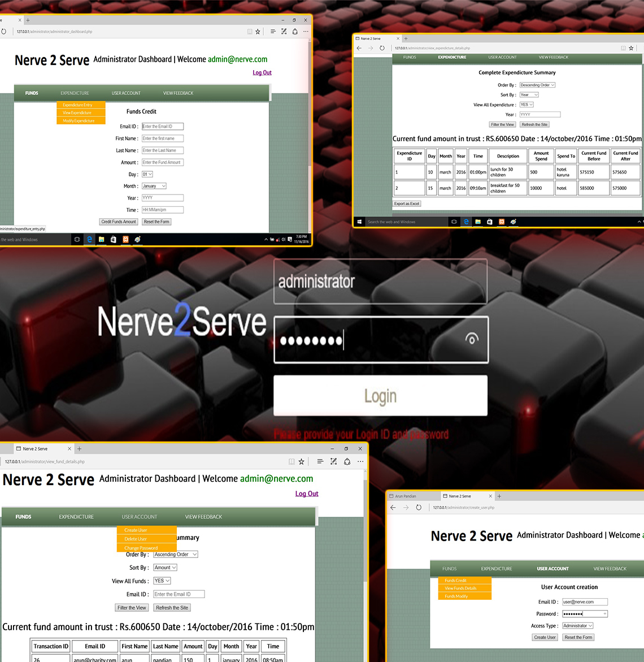Toggle the password reveal eye icon

[x=472, y=339]
